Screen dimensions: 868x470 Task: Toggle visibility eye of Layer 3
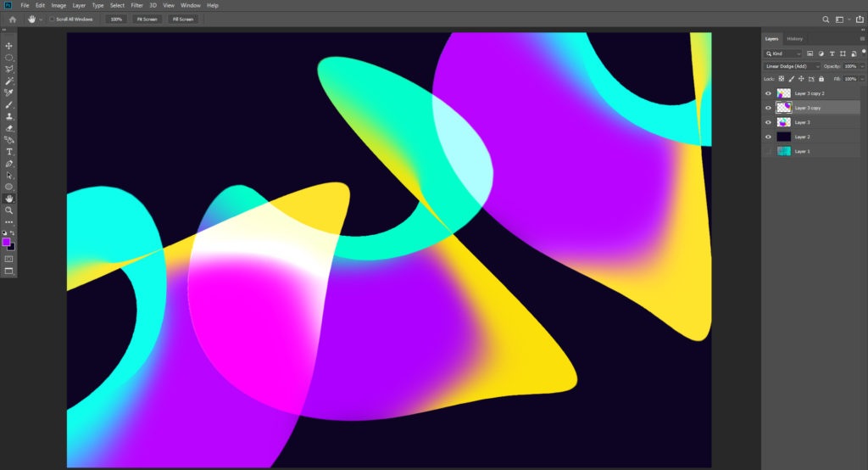point(768,122)
